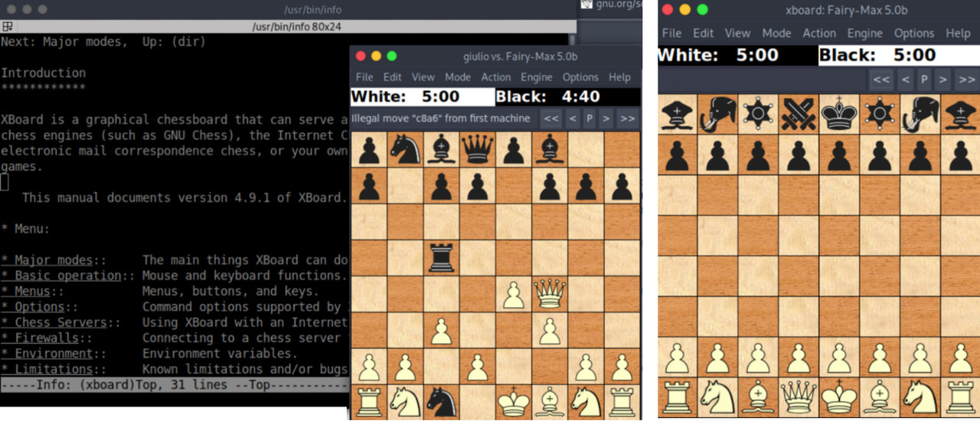
Task: Follow the Menus info link
Action: 32,291
